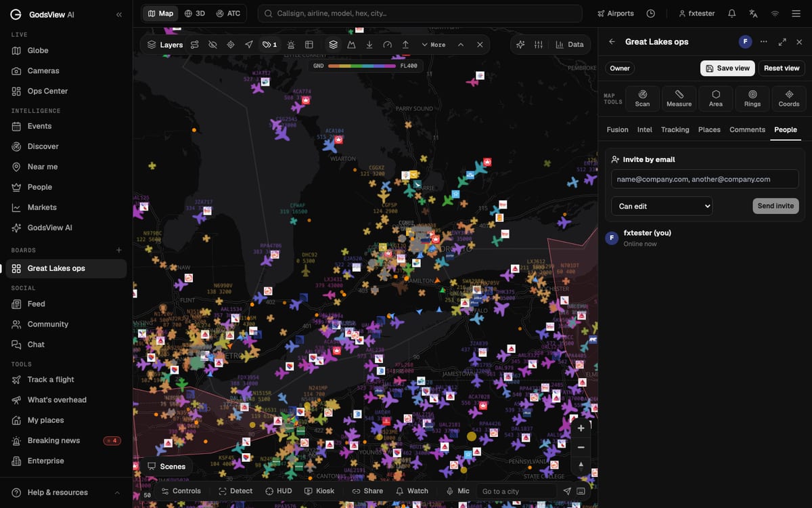Open the board's three-dot options menu
The image size is (812, 508).
[764, 41]
